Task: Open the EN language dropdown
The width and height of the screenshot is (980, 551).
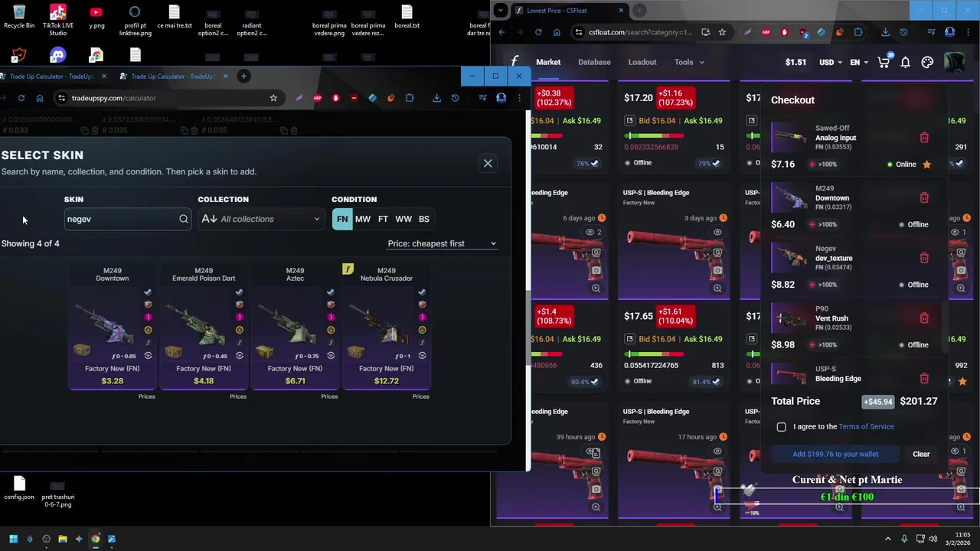Action: click(860, 62)
